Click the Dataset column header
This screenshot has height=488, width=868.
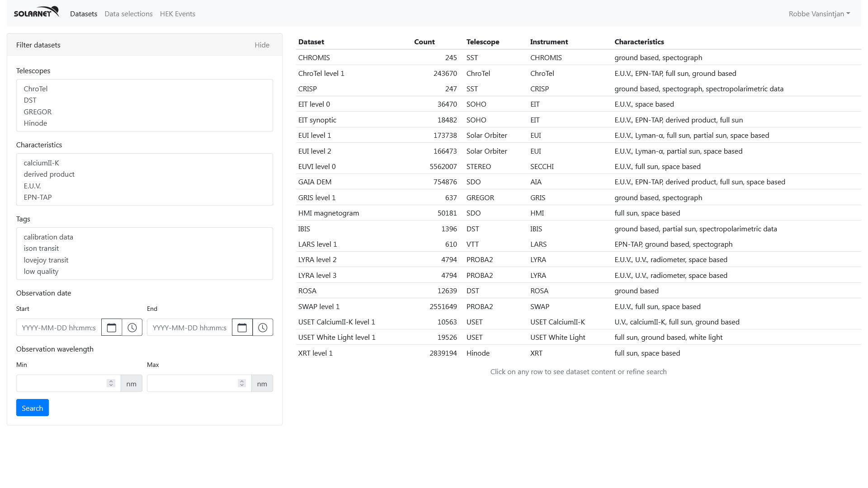(311, 42)
